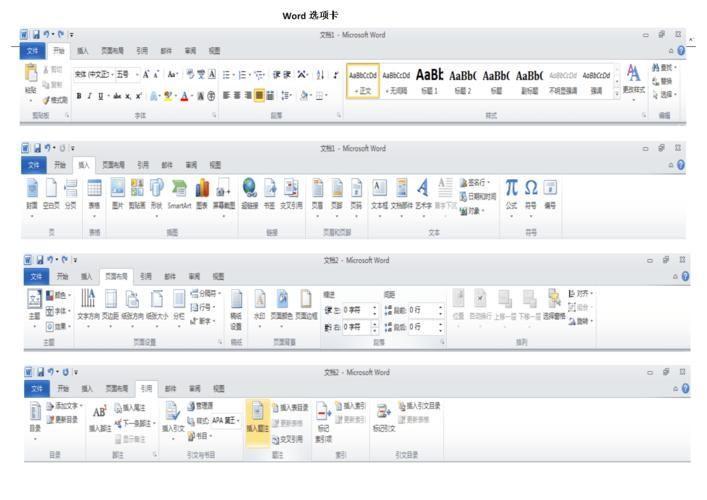Expand the Line Numbers (行号) dropdown
The width and height of the screenshot is (707, 500).
coord(202,307)
